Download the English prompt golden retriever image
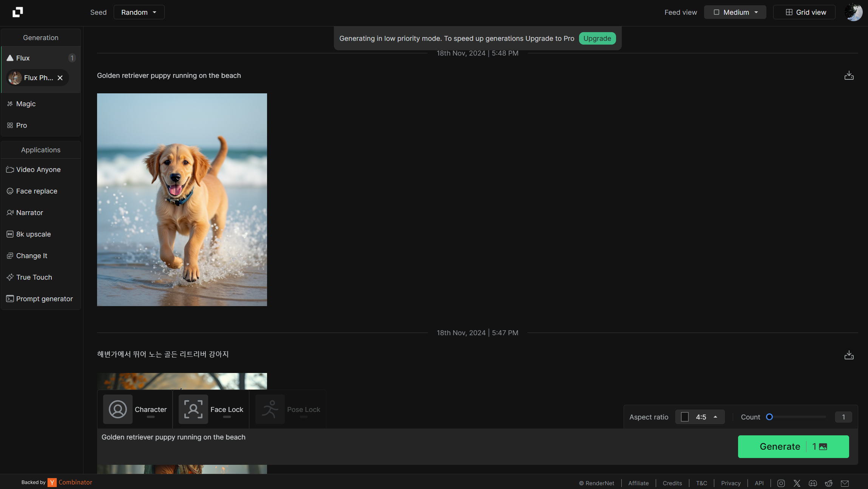The image size is (868, 489). pyautogui.click(x=849, y=76)
